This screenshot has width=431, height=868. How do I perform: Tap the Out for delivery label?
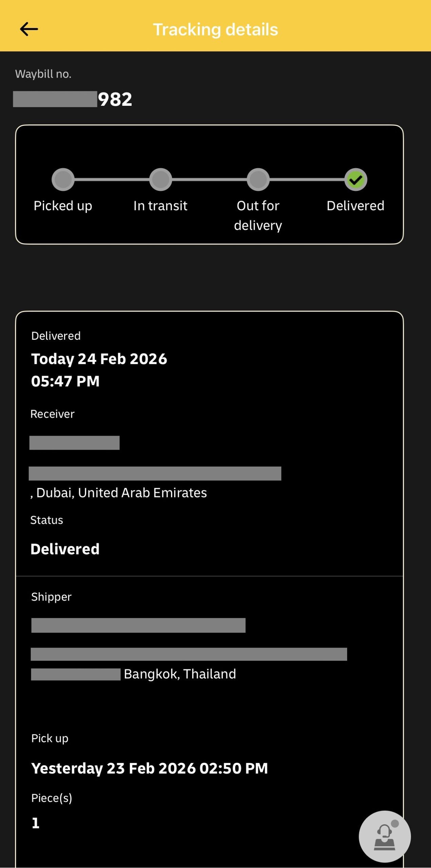pos(258,215)
